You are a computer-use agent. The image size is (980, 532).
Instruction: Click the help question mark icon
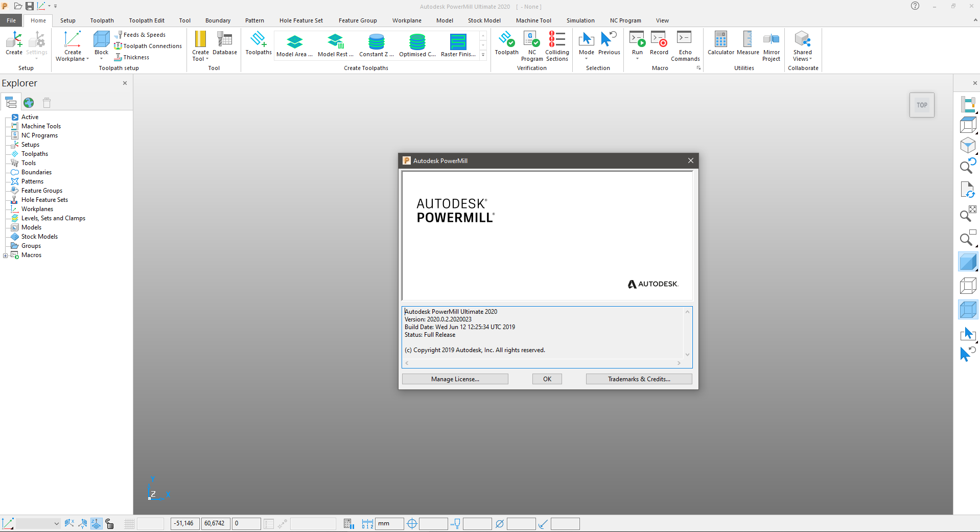[x=915, y=6]
